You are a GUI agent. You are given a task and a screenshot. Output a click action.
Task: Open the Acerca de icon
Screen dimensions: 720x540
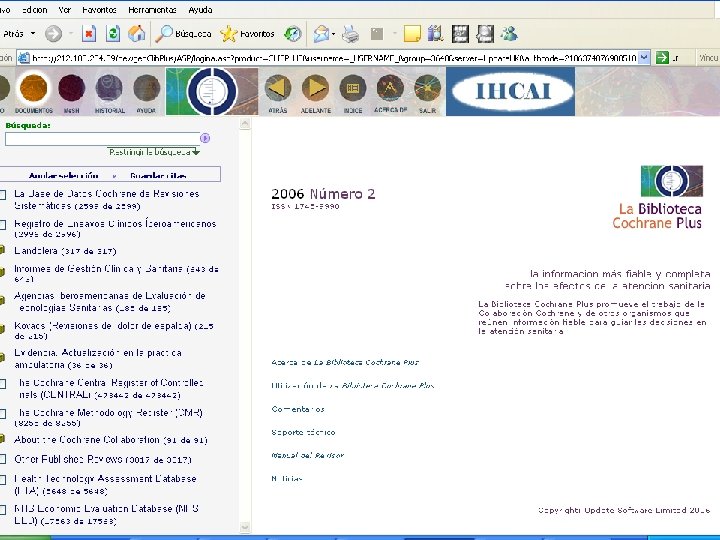click(390, 88)
